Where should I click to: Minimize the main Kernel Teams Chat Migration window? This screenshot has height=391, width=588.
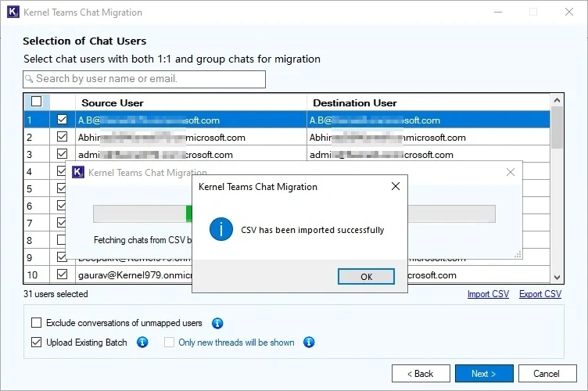(x=498, y=12)
